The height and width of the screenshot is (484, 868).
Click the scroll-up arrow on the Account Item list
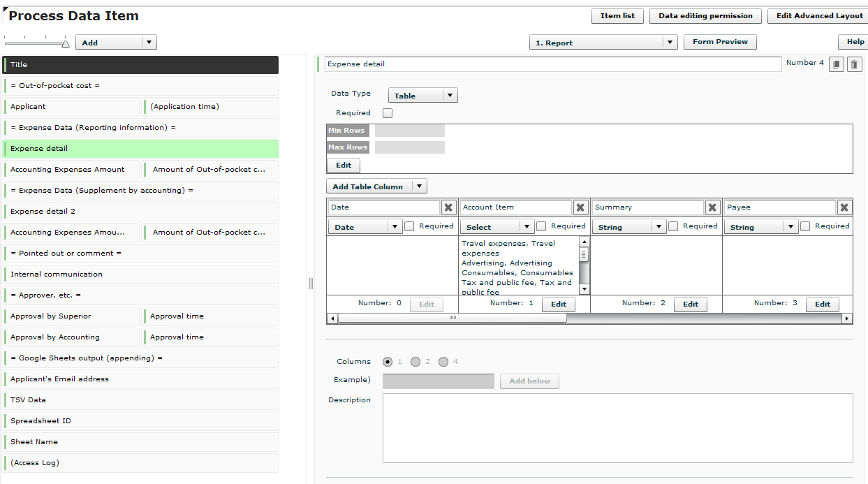coord(583,241)
